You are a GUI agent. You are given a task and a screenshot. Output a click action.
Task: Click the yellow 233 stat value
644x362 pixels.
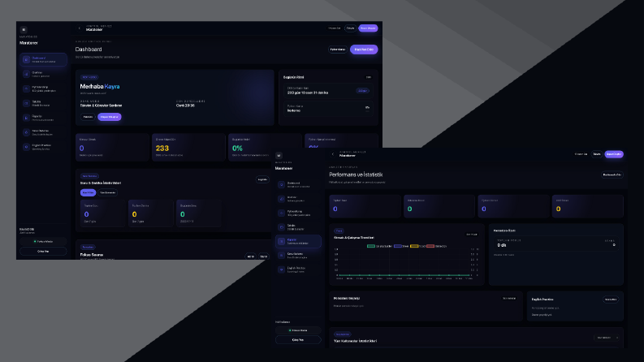pyautogui.click(x=162, y=149)
